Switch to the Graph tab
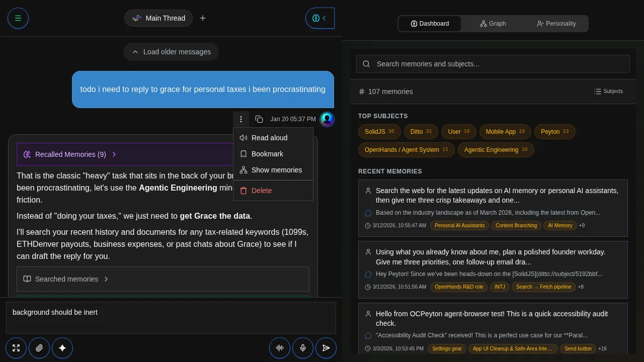This screenshot has height=362, width=644. pyautogui.click(x=493, y=24)
